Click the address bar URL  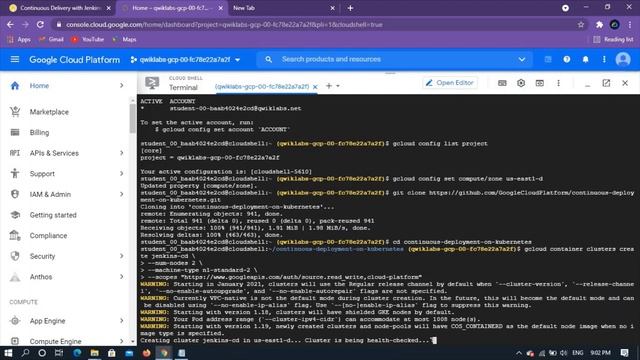(224, 24)
